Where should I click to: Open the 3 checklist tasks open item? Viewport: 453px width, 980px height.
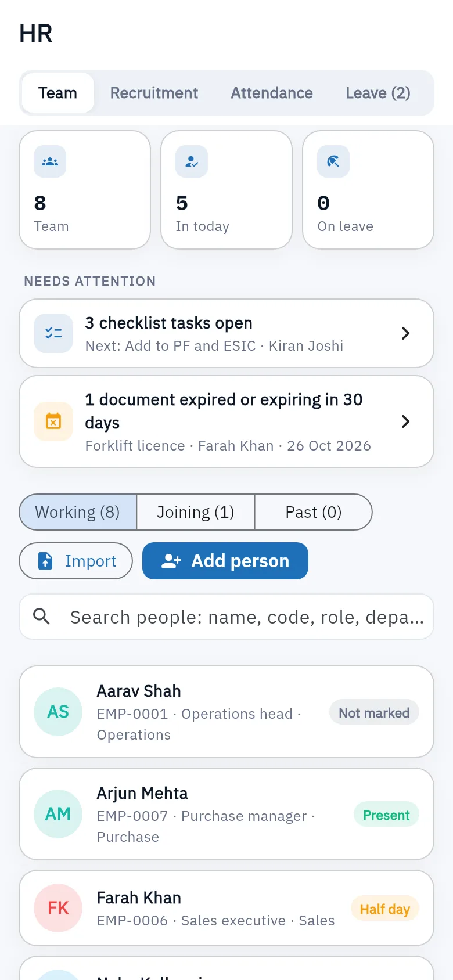click(227, 333)
